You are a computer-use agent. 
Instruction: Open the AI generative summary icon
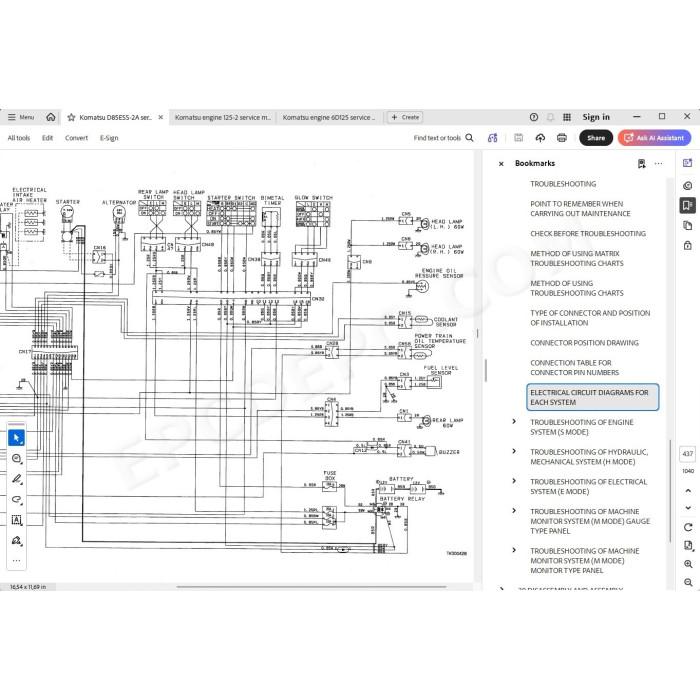point(492,138)
